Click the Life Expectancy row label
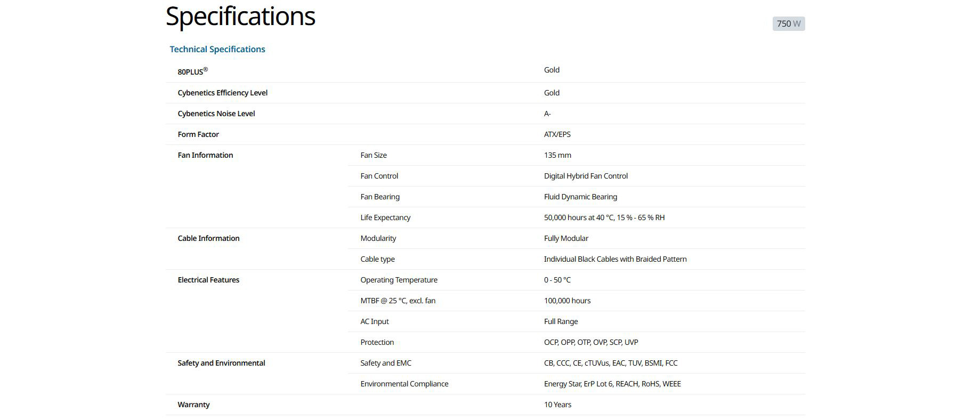This screenshot has height=420, width=980. [x=385, y=217]
